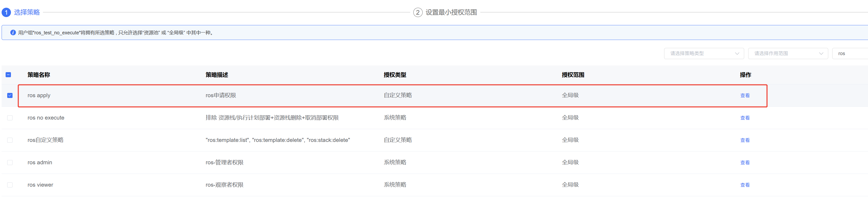
Task: Click the 排除 资源栈 description cell
Action: 272,118
